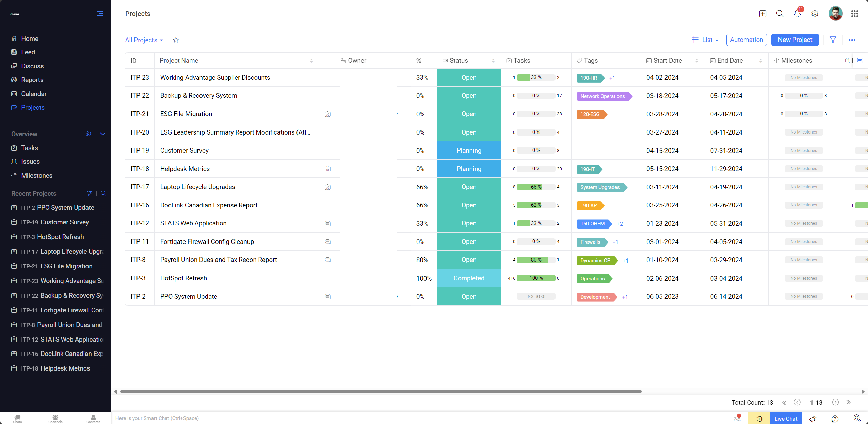The width and height of the screenshot is (868, 424).
Task: Click the Automation button
Action: [x=746, y=40]
